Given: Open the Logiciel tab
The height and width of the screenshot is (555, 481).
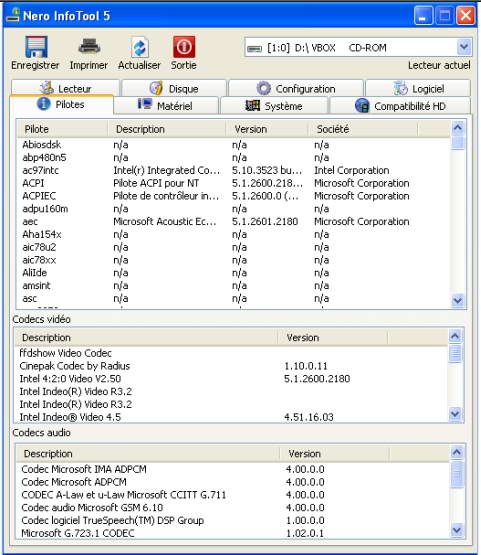Looking at the screenshot, I should 418,88.
